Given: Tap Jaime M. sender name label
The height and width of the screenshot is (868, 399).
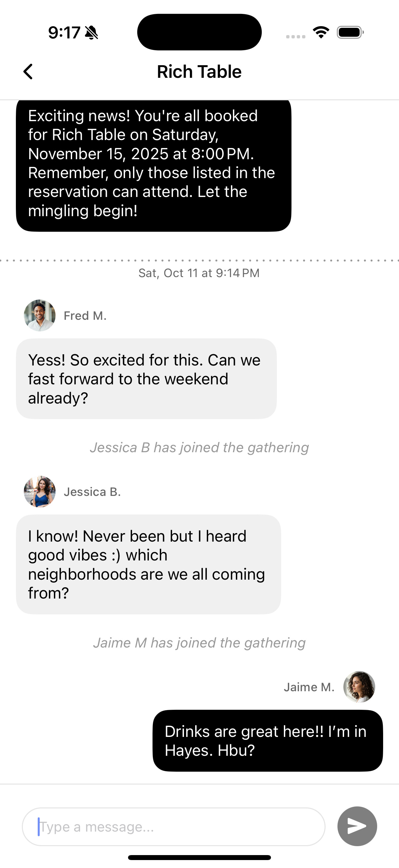Looking at the screenshot, I should click(309, 687).
